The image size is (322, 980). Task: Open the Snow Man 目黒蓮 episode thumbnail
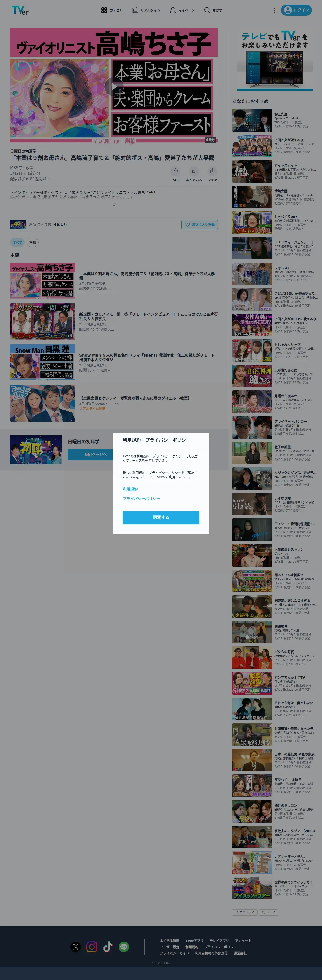pos(43,362)
